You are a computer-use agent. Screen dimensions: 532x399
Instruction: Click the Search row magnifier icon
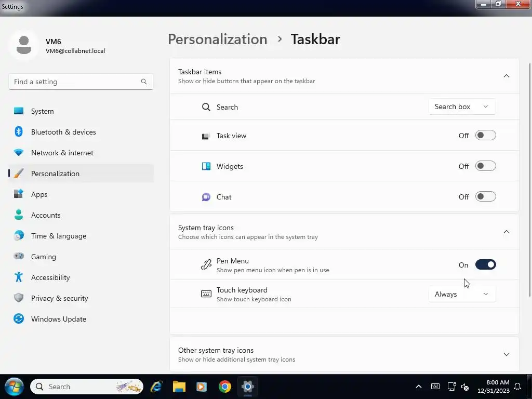tap(206, 107)
